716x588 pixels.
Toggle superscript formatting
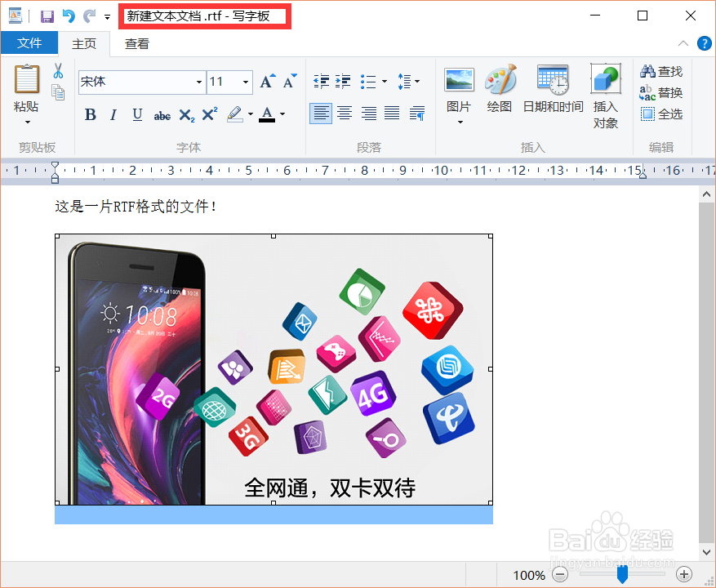[210, 114]
